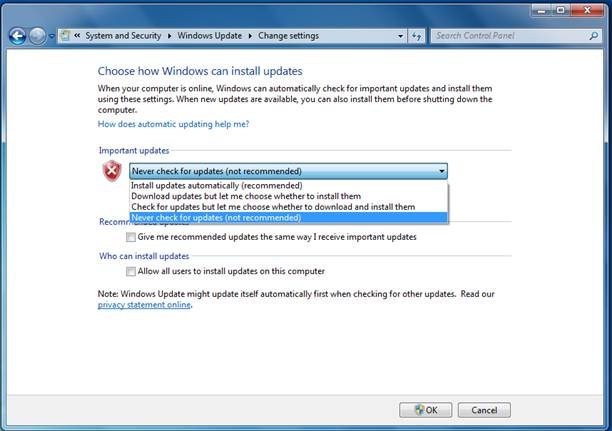Open 'How does automatic updating help me?' link

tap(173, 124)
